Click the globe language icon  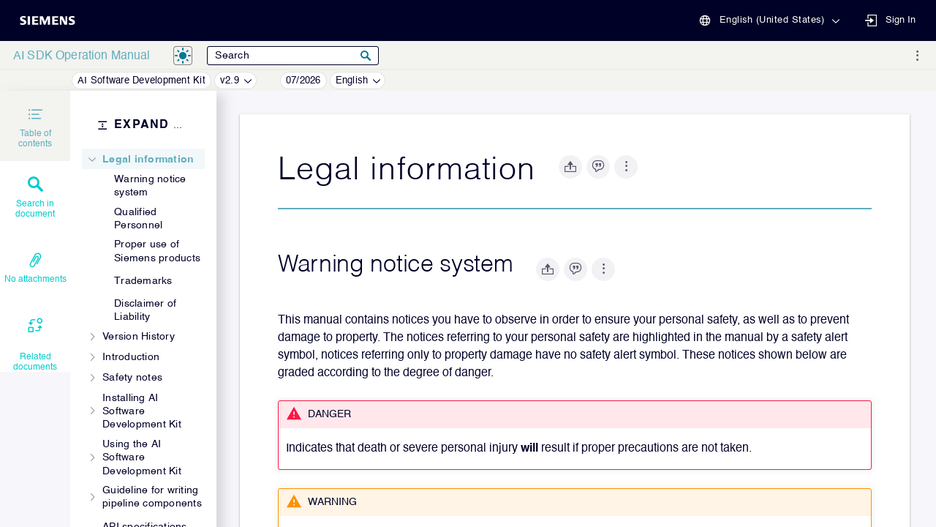(x=705, y=20)
